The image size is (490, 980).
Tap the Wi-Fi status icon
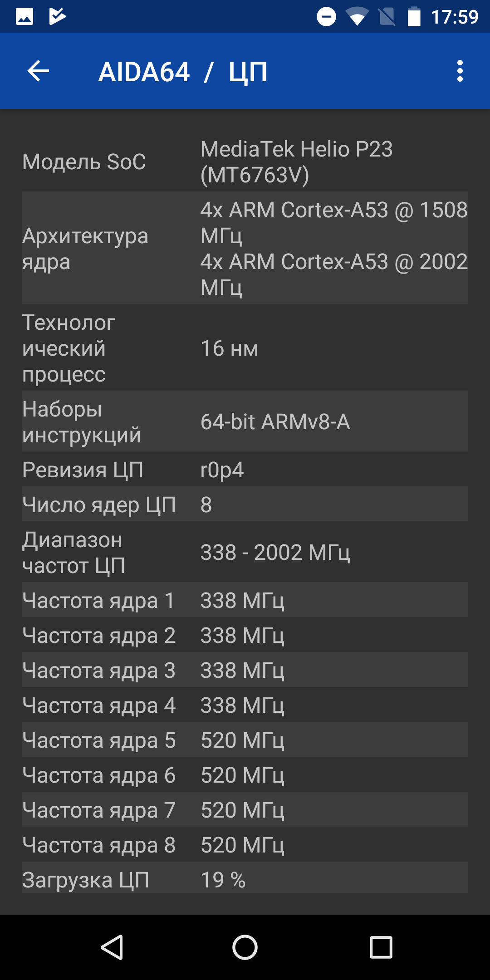click(357, 17)
